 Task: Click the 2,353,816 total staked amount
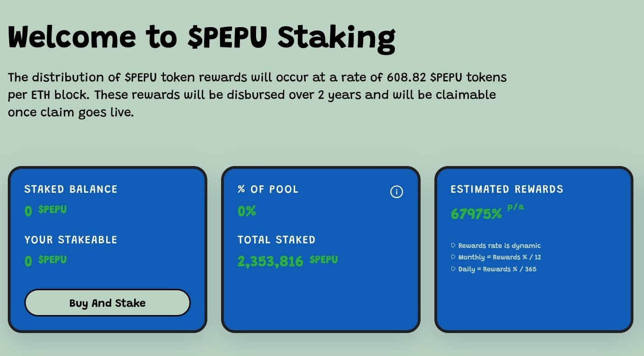click(270, 261)
